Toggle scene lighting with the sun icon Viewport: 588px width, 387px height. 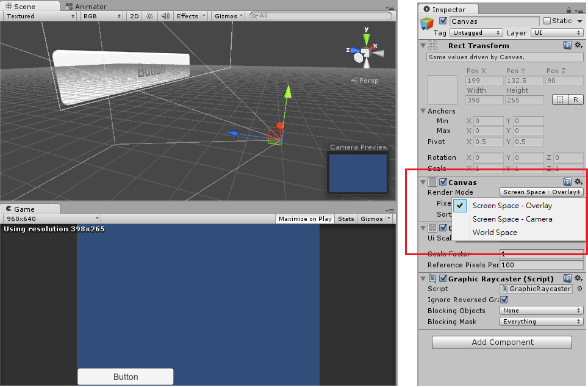(x=148, y=16)
